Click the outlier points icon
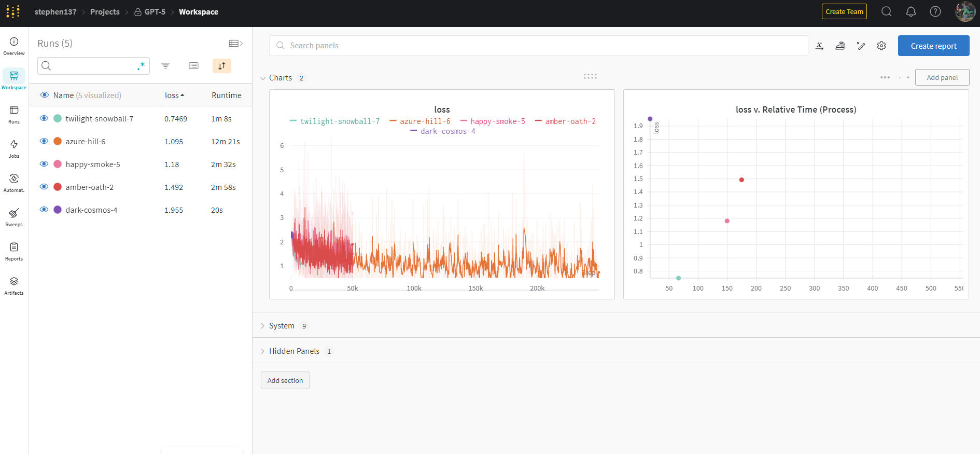 [x=861, y=46]
